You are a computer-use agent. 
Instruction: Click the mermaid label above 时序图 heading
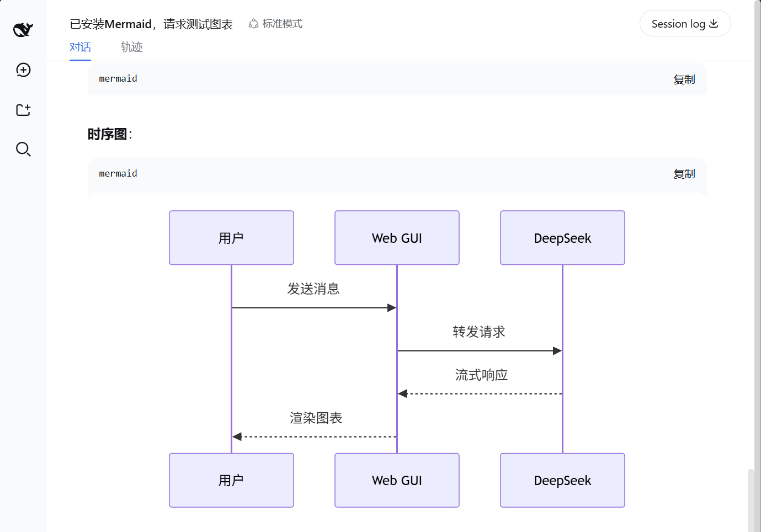(118, 79)
